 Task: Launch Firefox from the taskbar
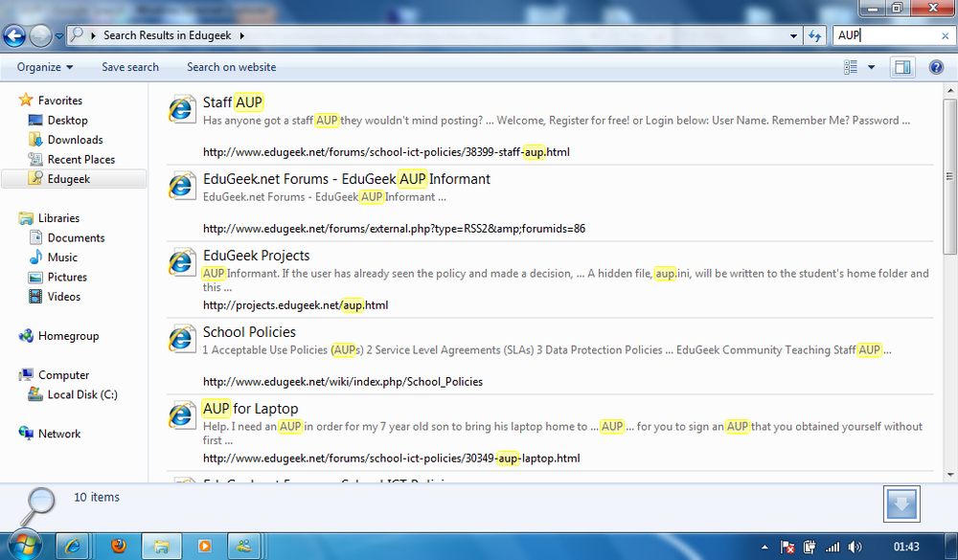point(119,546)
